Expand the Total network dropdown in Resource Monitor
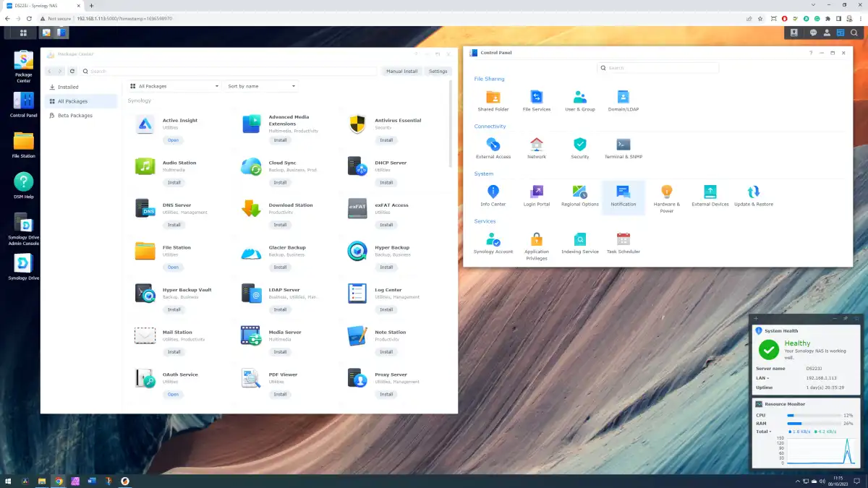Screen dimensions: 868x488 point(764,432)
